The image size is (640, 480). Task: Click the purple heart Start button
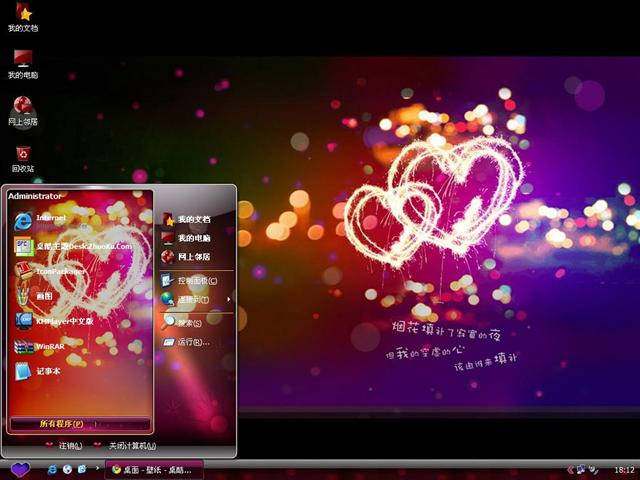click(20, 469)
